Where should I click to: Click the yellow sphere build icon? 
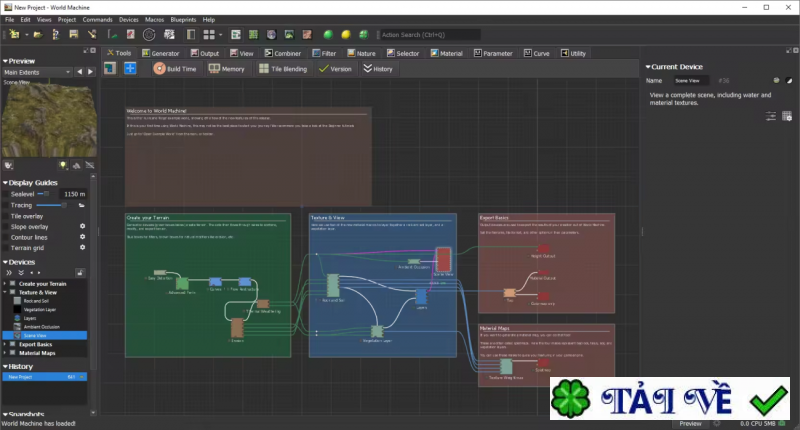tap(345, 34)
